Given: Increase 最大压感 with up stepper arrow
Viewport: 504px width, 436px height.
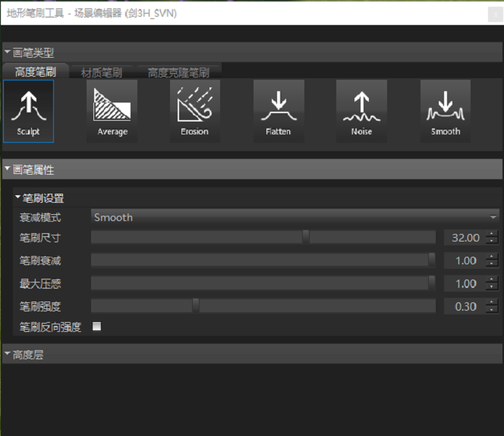Looking at the screenshot, I should (x=492, y=280).
